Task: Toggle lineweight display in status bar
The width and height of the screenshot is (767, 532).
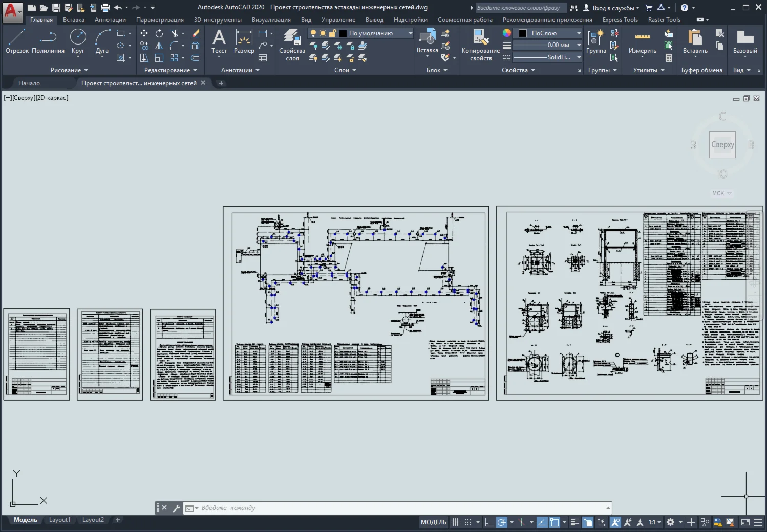Action: (x=574, y=522)
